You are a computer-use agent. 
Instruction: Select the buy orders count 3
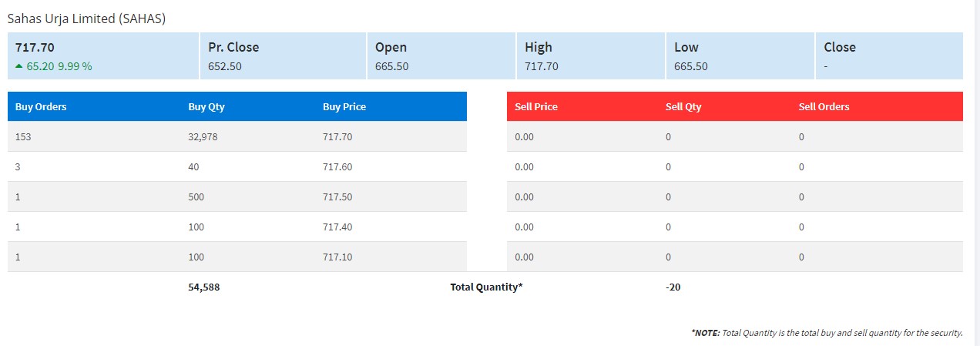pyautogui.click(x=18, y=166)
